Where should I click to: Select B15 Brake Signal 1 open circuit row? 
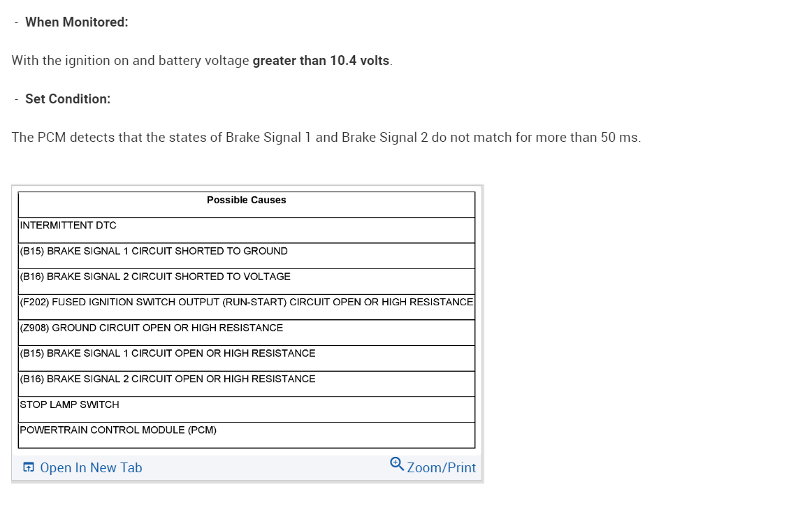pos(168,354)
